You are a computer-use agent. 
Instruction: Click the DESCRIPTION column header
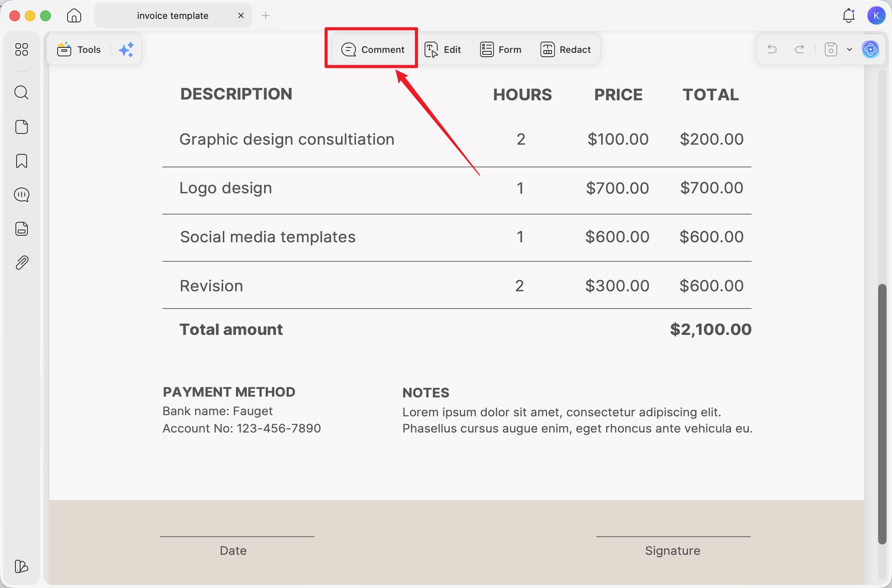[x=236, y=94]
